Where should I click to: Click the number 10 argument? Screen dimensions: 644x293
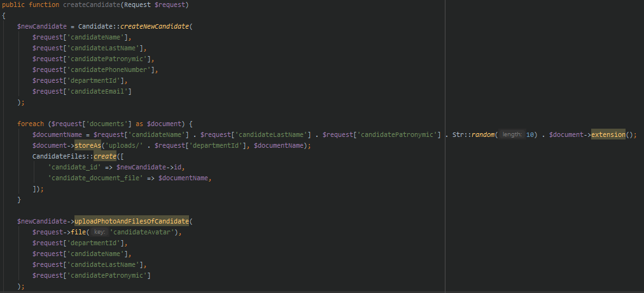[530, 135]
